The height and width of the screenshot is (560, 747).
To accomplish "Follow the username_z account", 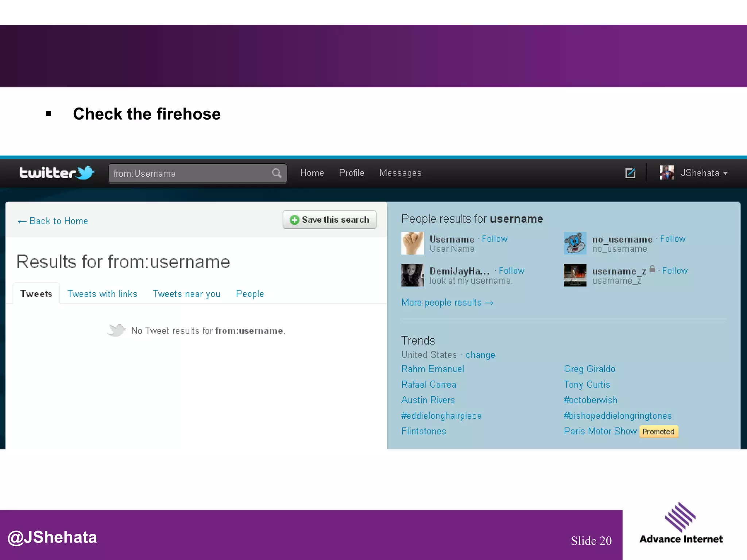I will [675, 271].
